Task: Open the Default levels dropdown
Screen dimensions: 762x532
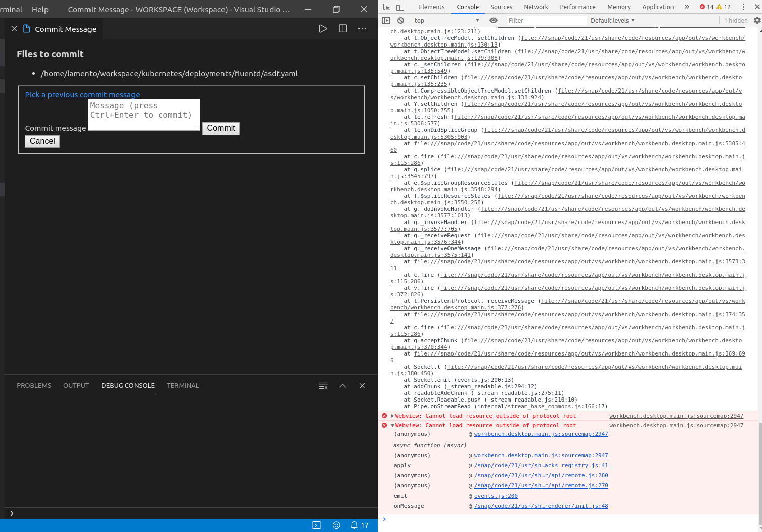Action: point(612,20)
